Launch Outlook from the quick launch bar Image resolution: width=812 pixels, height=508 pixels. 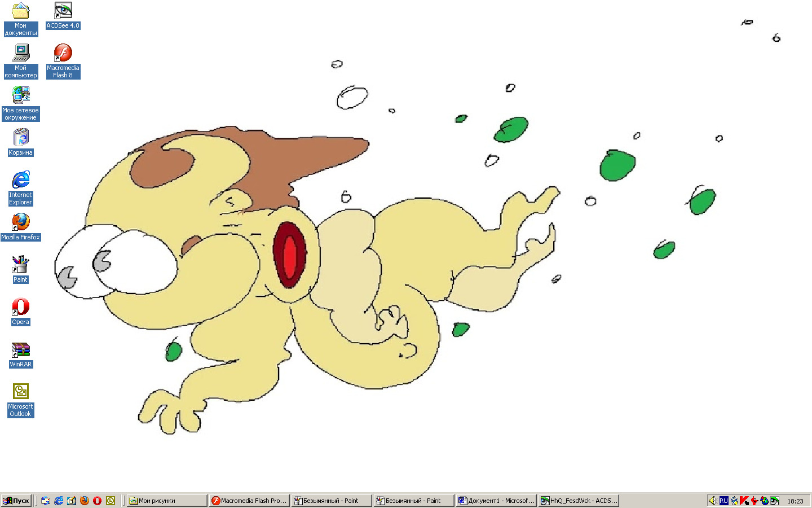coord(111,501)
